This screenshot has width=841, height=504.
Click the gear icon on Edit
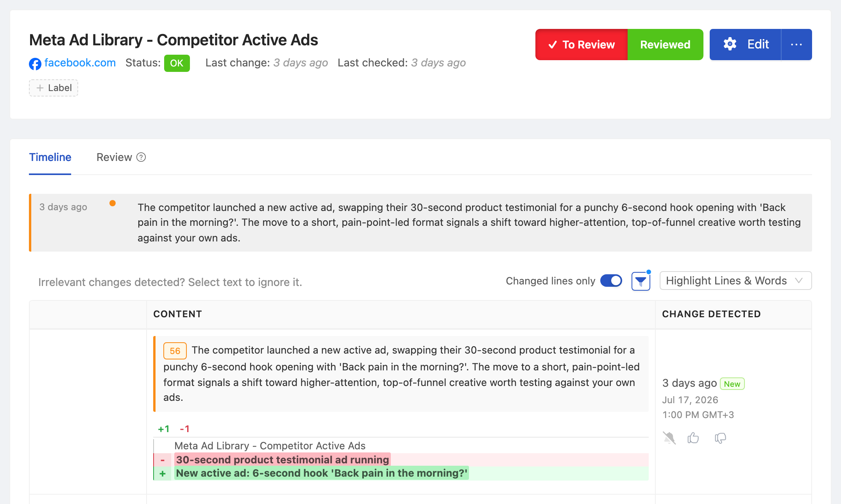pyautogui.click(x=730, y=44)
